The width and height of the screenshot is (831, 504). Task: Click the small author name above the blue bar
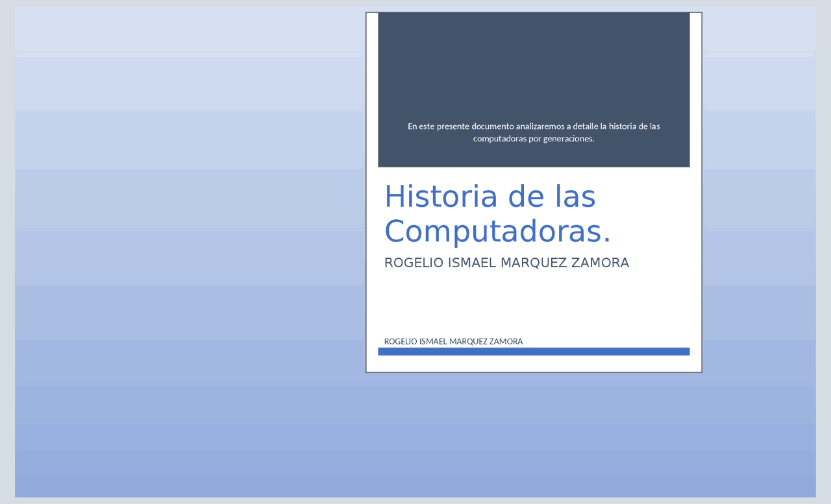453,341
